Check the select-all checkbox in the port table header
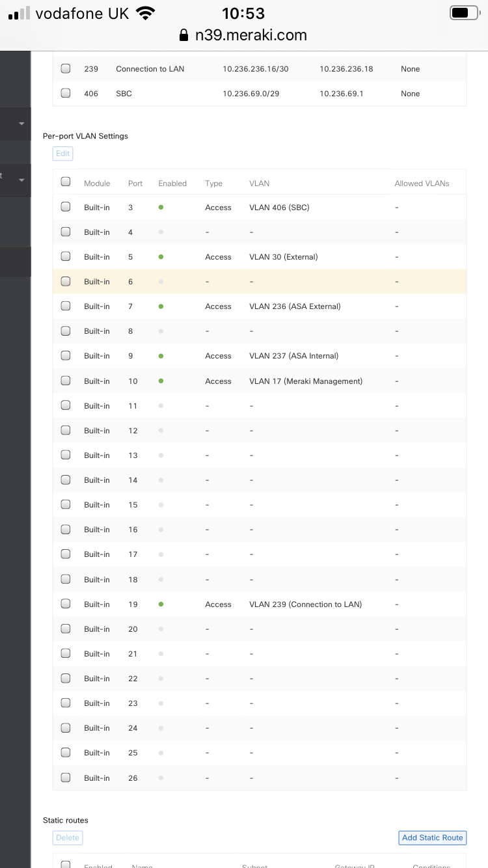This screenshot has height=868, width=488. 65,182
